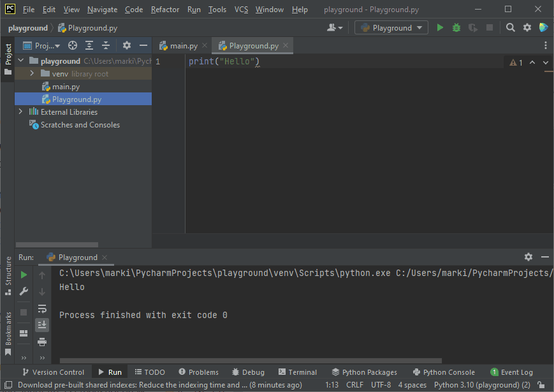
Task: Toggle soft-wrap in Run console
Action: (x=42, y=309)
